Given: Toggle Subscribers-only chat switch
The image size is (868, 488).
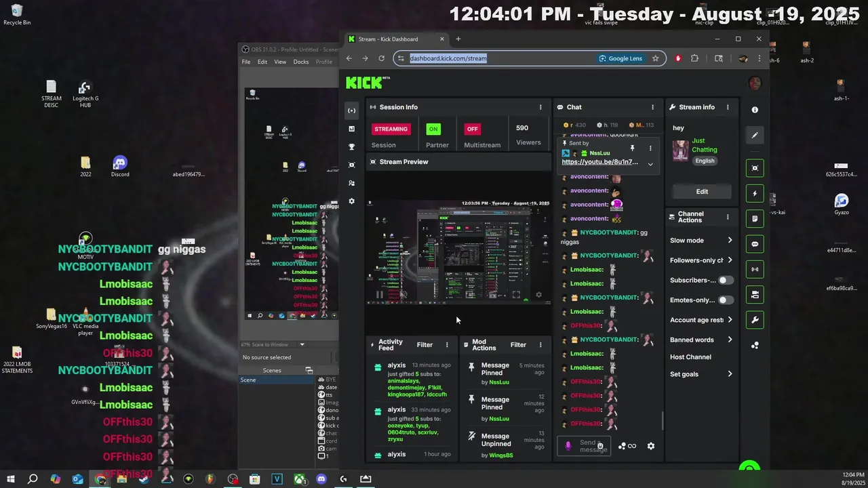Looking at the screenshot, I should click(x=726, y=280).
